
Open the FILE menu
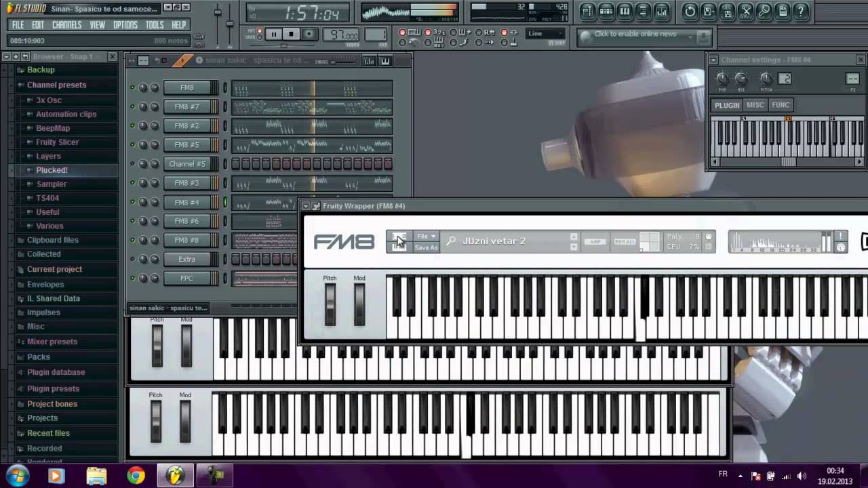point(18,25)
